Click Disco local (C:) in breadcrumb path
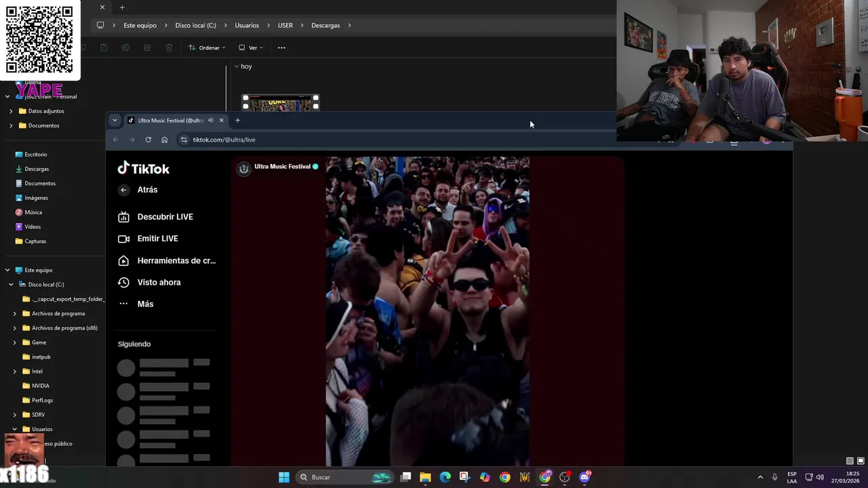868x488 pixels. pyautogui.click(x=195, y=26)
